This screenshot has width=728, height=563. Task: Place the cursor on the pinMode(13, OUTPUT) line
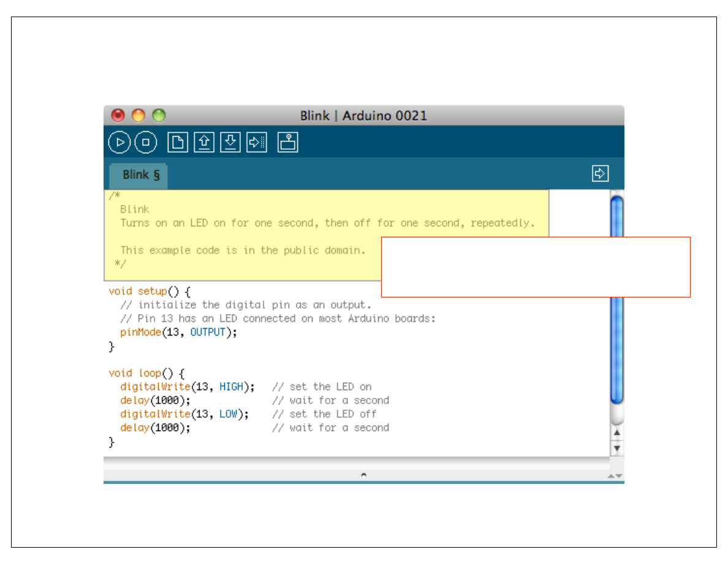click(178, 332)
